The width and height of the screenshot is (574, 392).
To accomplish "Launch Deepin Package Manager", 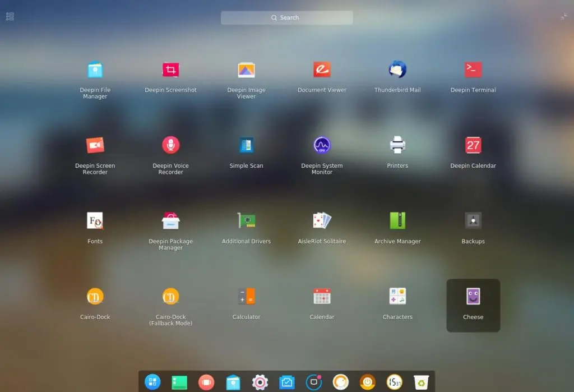I will pyautogui.click(x=170, y=221).
